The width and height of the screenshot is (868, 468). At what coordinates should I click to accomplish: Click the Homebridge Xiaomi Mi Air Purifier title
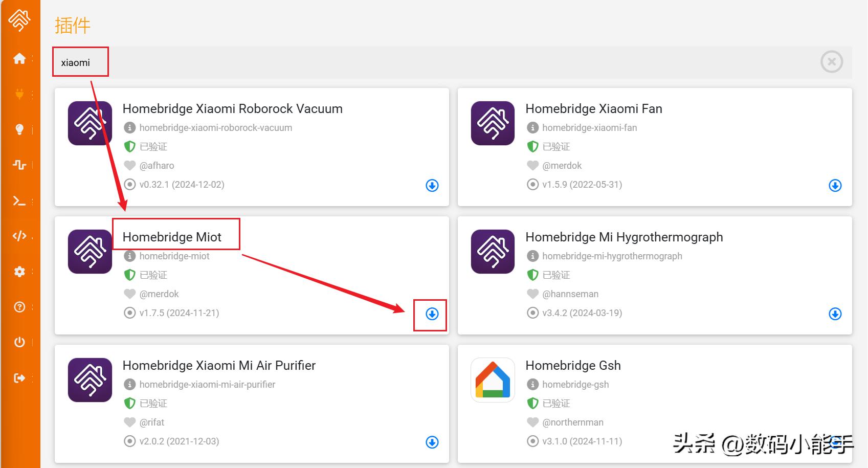pos(219,366)
